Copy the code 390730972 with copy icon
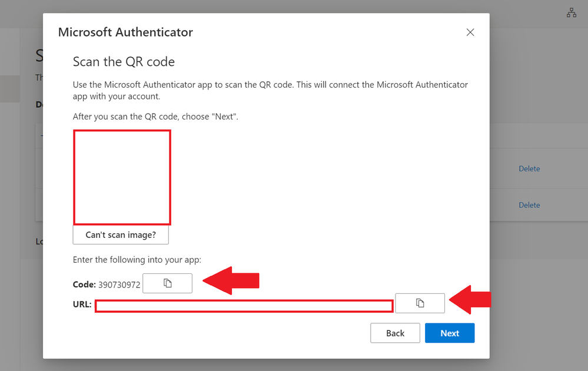 (167, 283)
